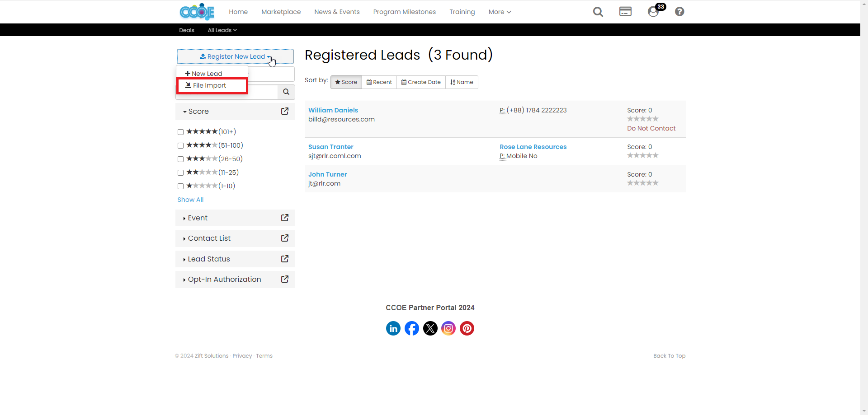
Task: Click sjt@rlr.coml.com email text
Action: click(x=335, y=156)
